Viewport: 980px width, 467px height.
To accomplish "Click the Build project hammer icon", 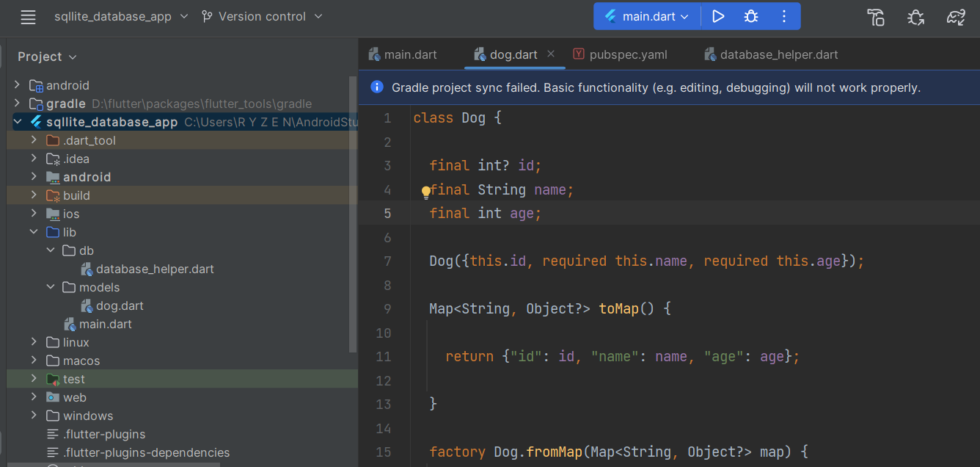I will point(876,16).
